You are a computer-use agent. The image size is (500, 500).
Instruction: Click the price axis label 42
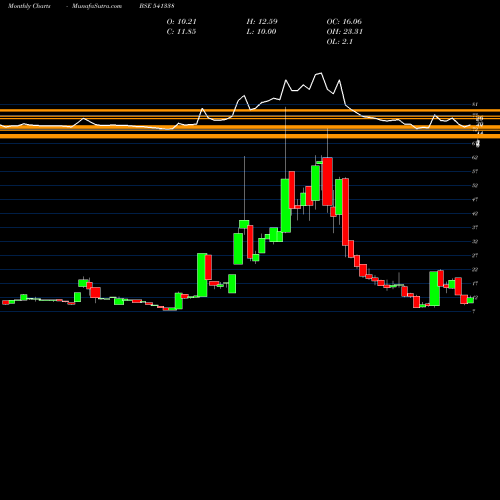tap(475, 213)
